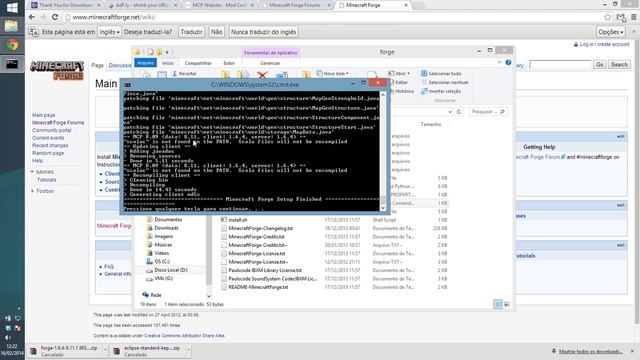
Task: Open the forge zip download's arrow menu
Action: 105,350
